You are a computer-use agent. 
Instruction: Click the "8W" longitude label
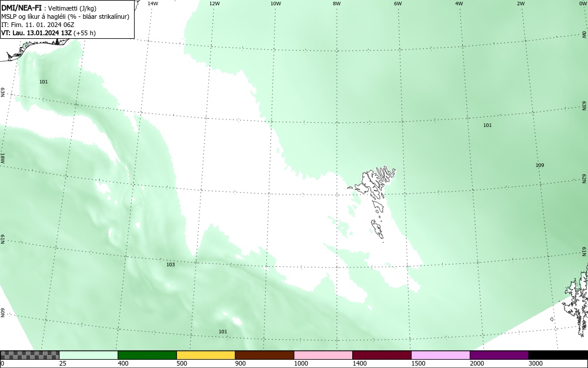(x=337, y=4)
